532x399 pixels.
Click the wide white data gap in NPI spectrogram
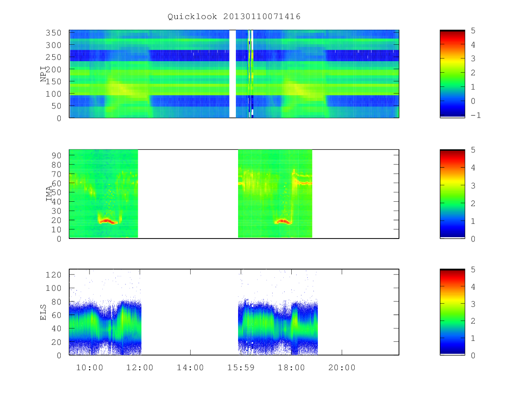pyautogui.click(x=233, y=74)
